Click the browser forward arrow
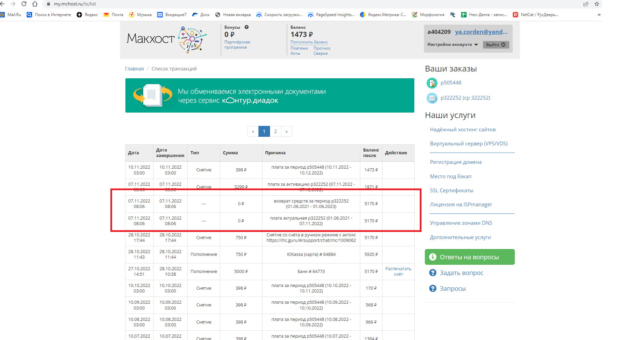The width and height of the screenshot is (644, 340). [x=13, y=4]
